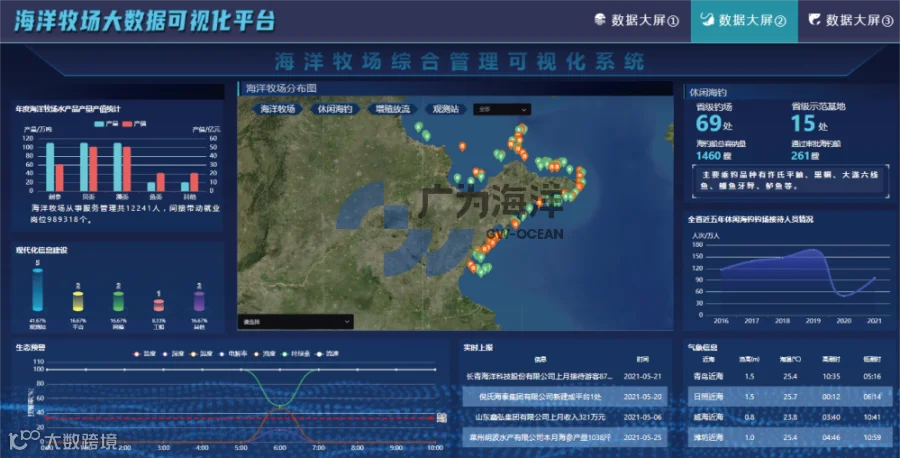Viewport: 900px width, 458px height.
Task: Toggle the purple legend item in 生态预警
Action: (x=173, y=354)
